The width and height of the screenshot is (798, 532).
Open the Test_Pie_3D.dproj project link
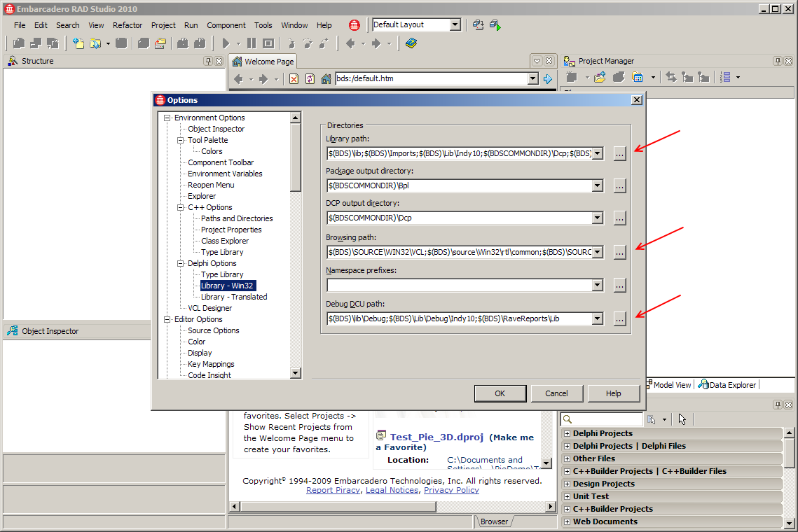[x=436, y=437]
